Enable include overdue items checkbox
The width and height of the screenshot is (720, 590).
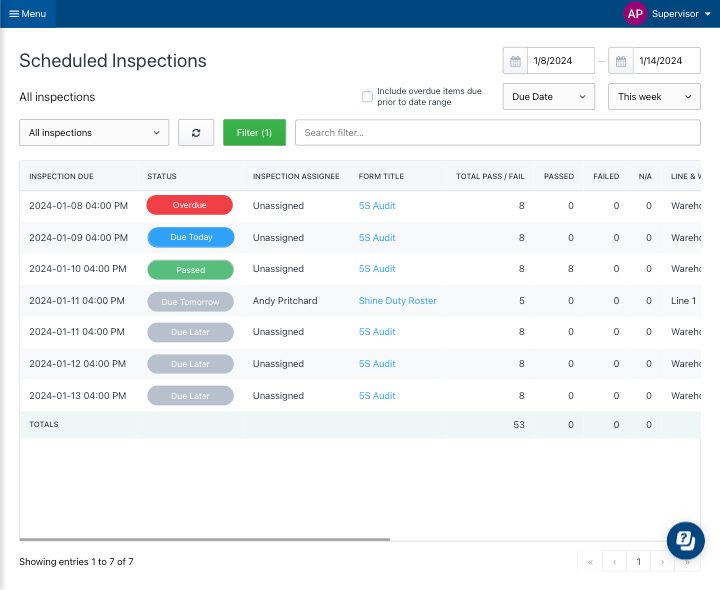[x=367, y=96]
